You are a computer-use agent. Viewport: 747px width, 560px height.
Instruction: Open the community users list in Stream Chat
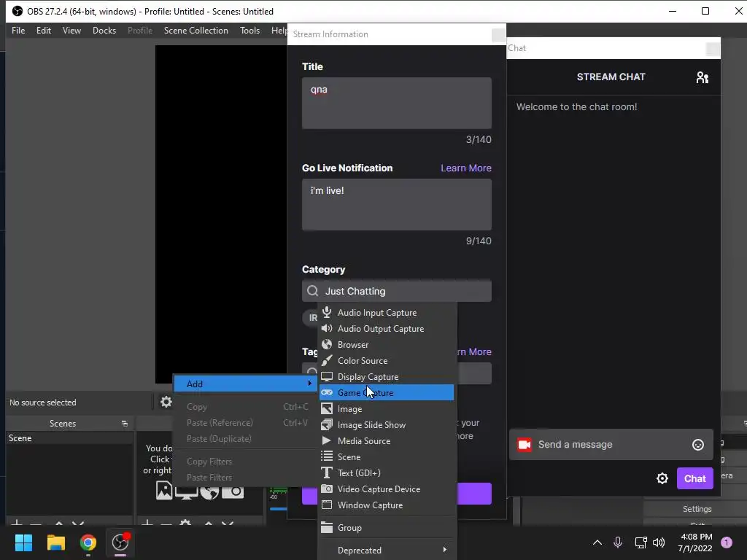click(x=703, y=77)
